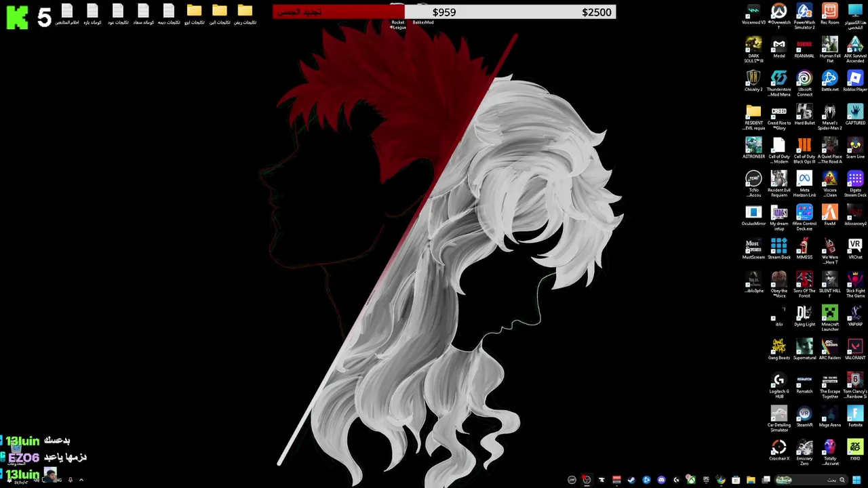Select the ARK Survival Ascended icon
The height and width of the screenshot is (488, 868).
pyautogui.click(x=855, y=49)
